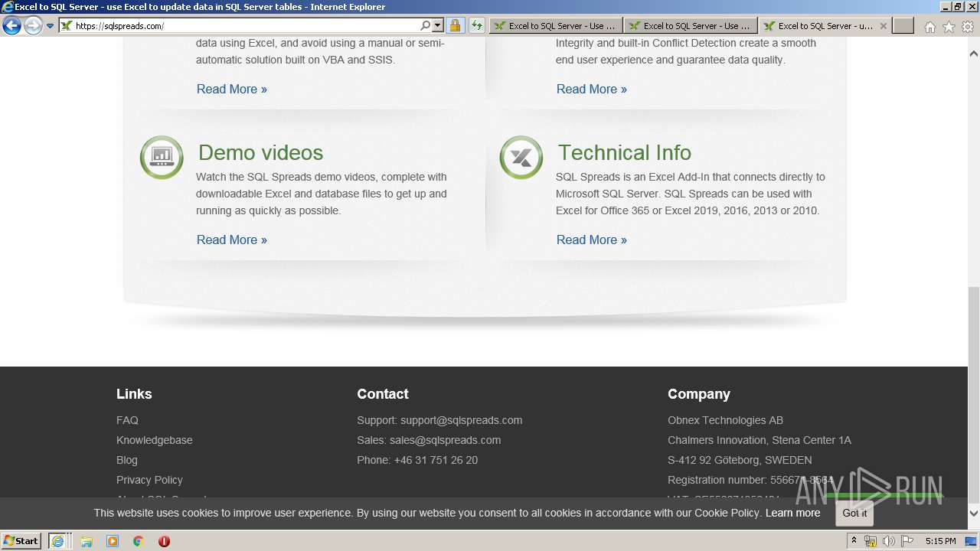
Task: Open the FAQ footer link
Action: [127, 420]
